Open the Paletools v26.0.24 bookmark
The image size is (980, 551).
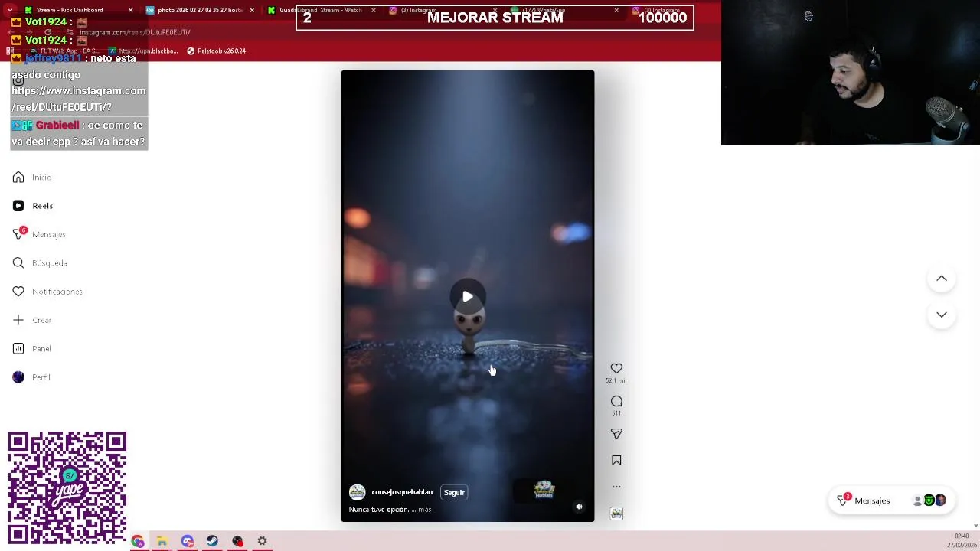(217, 51)
